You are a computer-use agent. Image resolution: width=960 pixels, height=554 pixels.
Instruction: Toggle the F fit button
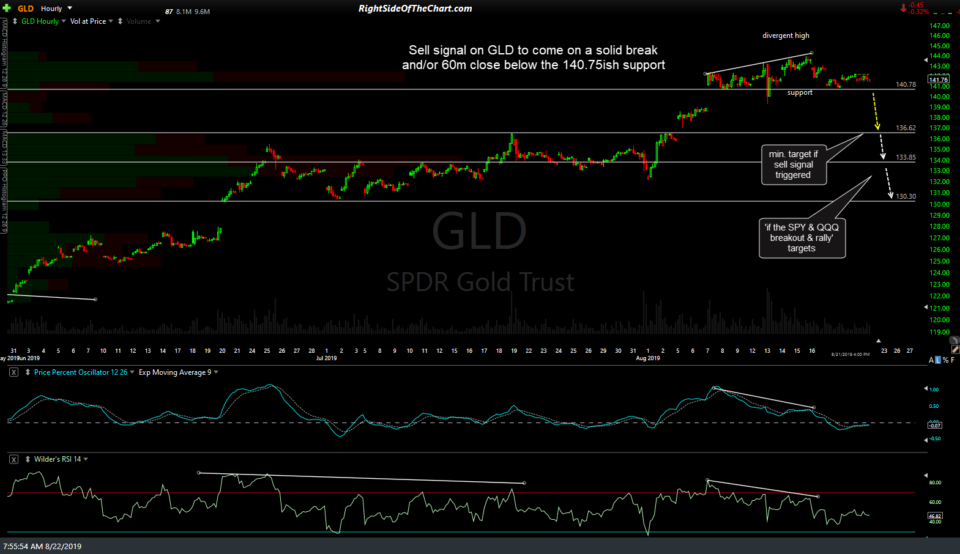click(x=953, y=360)
